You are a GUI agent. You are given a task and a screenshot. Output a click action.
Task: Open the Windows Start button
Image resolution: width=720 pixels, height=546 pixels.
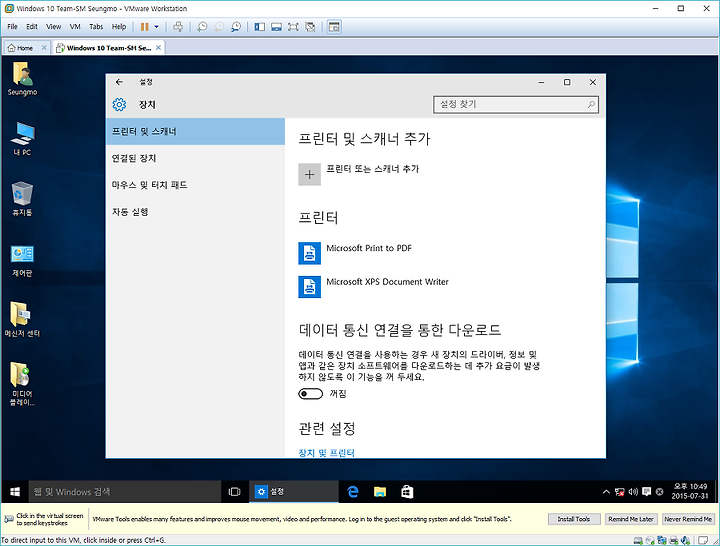[x=15, y=492]
